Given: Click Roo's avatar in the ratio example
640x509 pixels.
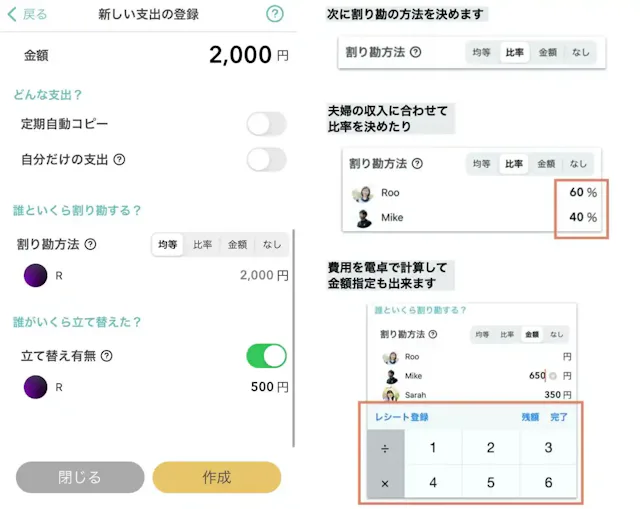Looking at the screenshot, I should (361, 192).
